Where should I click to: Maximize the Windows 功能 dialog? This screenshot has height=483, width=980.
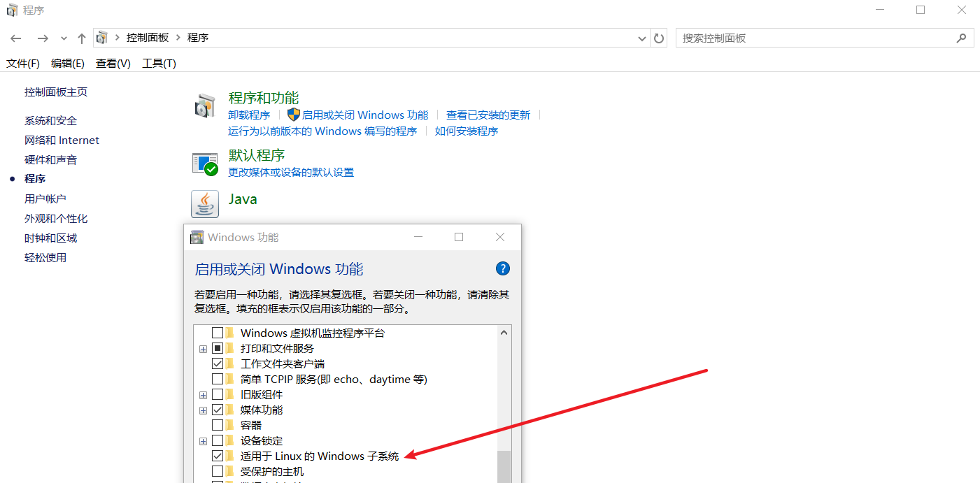point(459,238)
